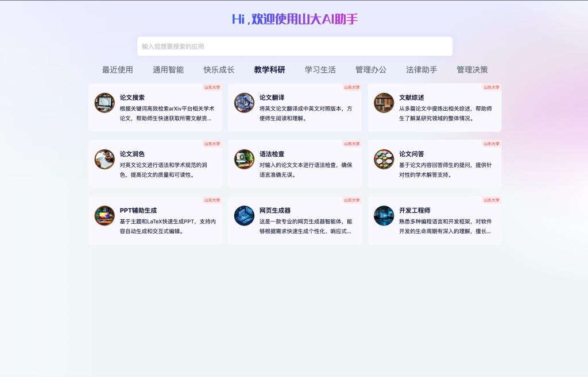Select the 管理决策 tab

point(472,69)
